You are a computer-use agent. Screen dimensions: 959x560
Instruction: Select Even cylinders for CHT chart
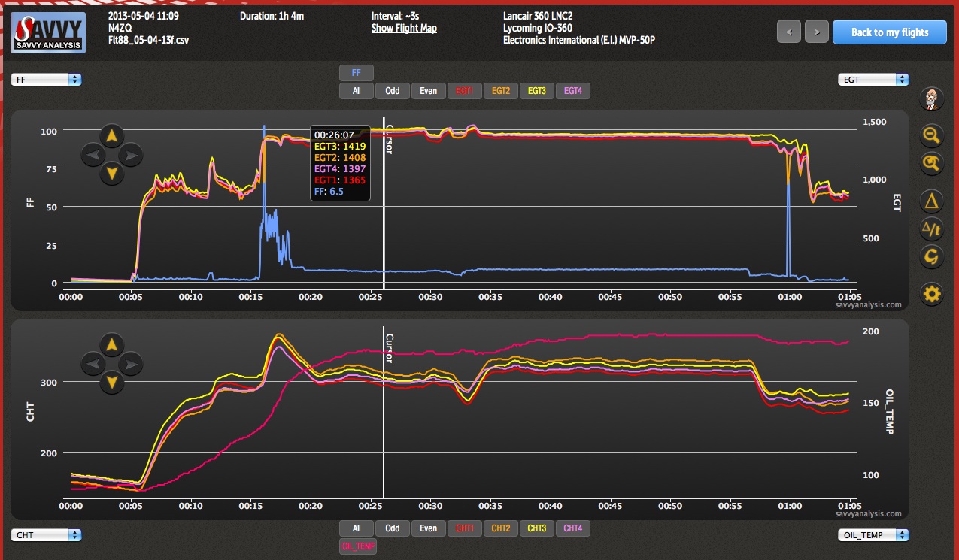[x=428, y=528]
